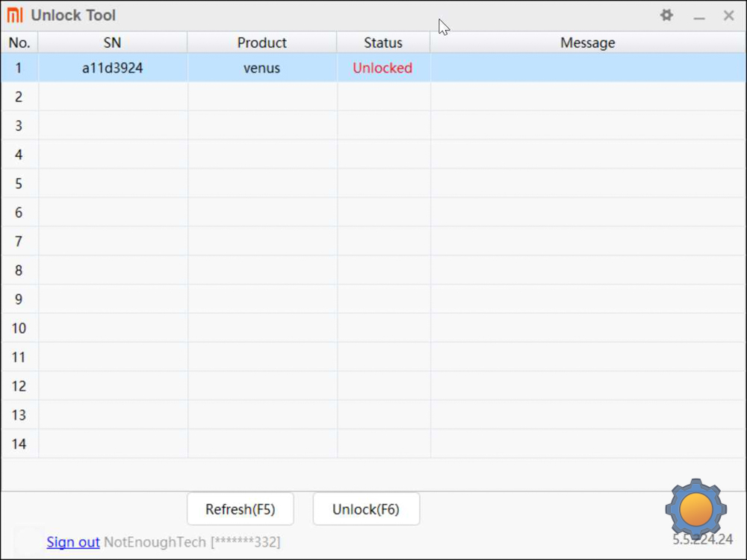Click the No. column header
Screen dimensions: 747x560
(19, 43)
